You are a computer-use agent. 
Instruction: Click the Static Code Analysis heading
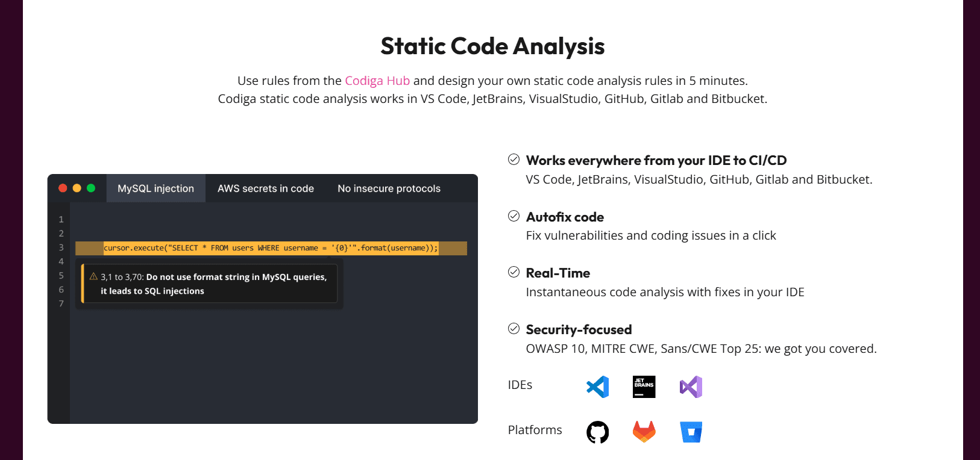tap(492, 46)
